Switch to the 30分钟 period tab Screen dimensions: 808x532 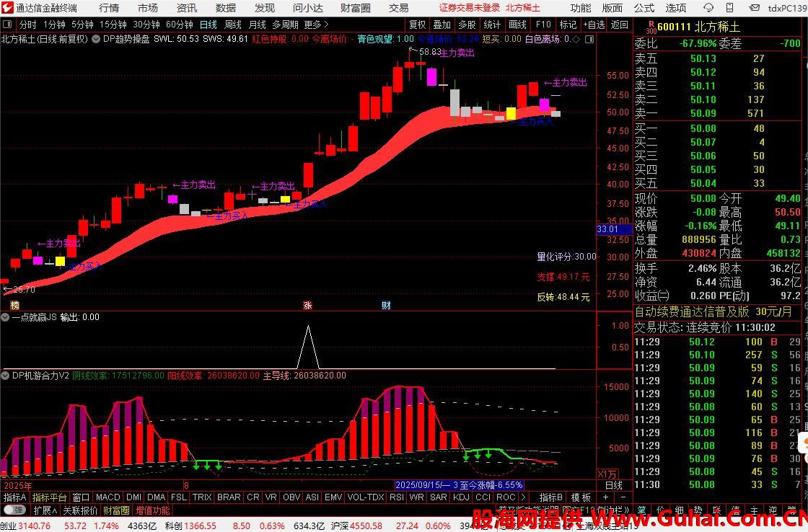(146, 25)
